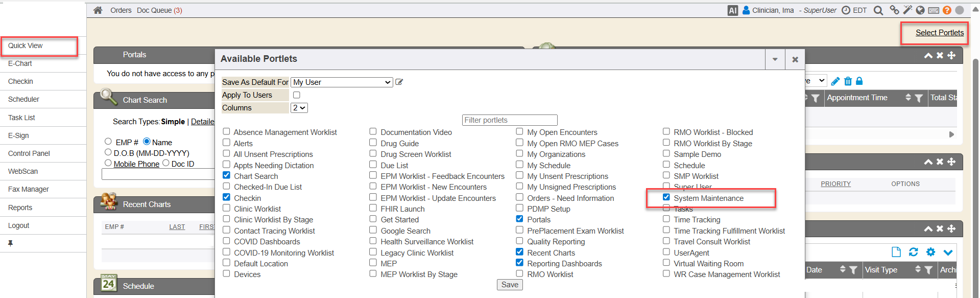Click the orange help question mark icon
Screen dimensions: 980x298
947,10
